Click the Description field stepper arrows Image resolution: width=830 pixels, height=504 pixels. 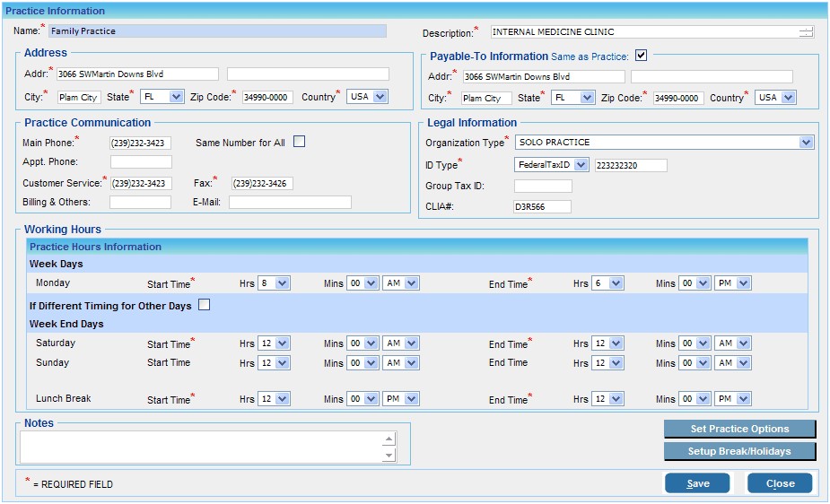pyautogui.click(x=806, y=32)
